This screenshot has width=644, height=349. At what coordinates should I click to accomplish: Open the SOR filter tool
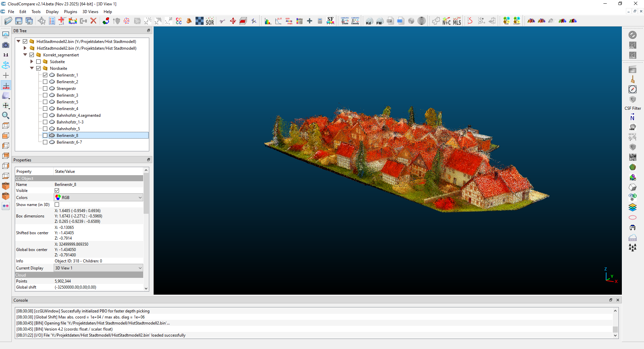pyautogui.click(x=210, y=21)
